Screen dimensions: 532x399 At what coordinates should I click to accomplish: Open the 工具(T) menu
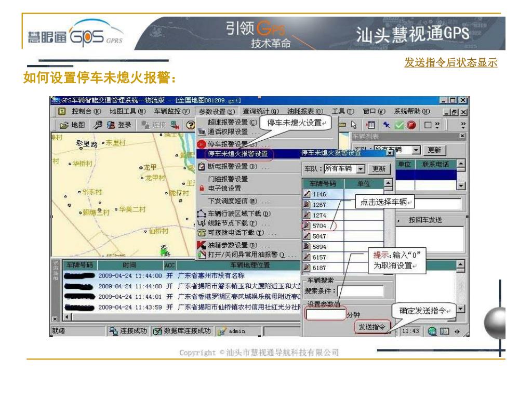(343, 111)
